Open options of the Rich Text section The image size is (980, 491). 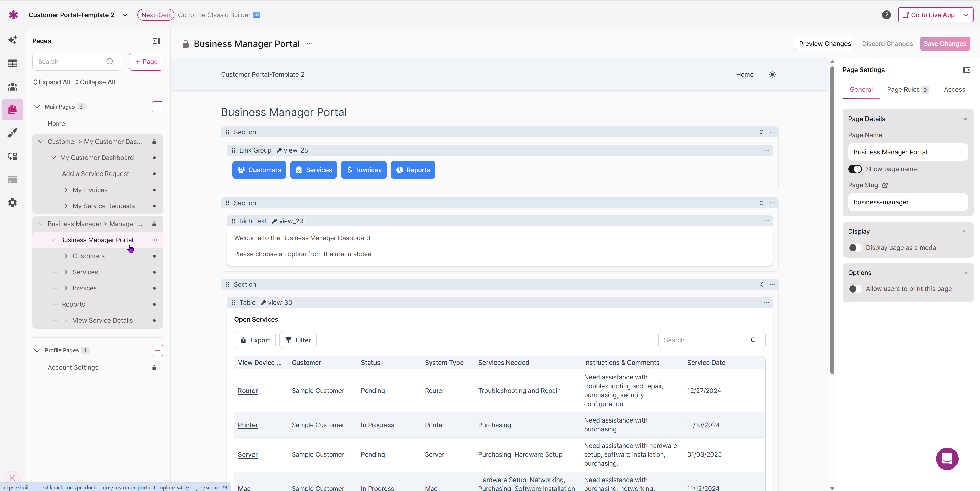coord(772,203)
